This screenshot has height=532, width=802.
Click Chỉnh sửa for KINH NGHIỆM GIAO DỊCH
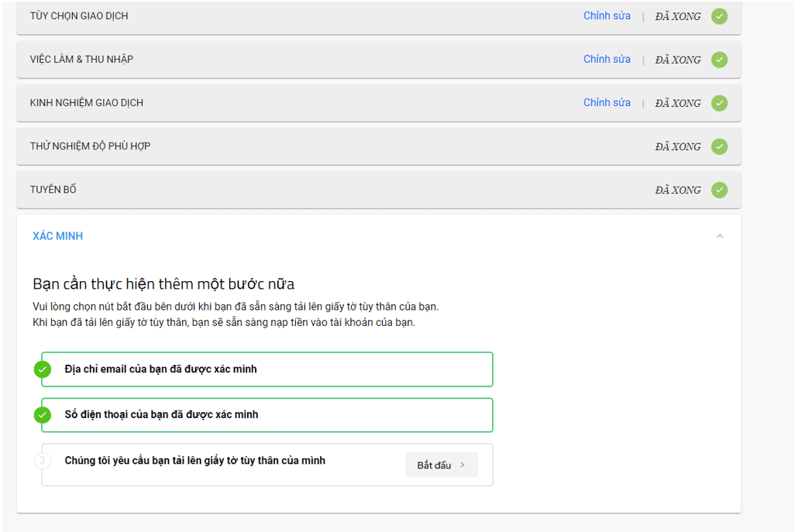coord(607,103)
